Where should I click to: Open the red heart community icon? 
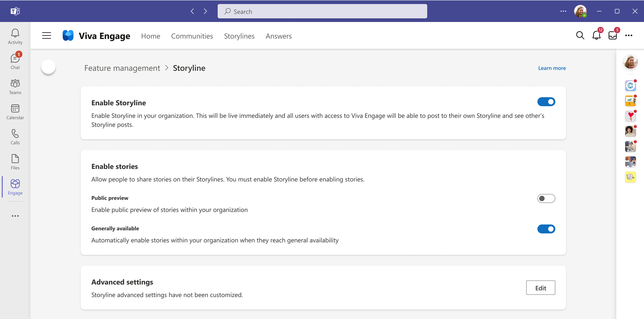click(630, 116)
